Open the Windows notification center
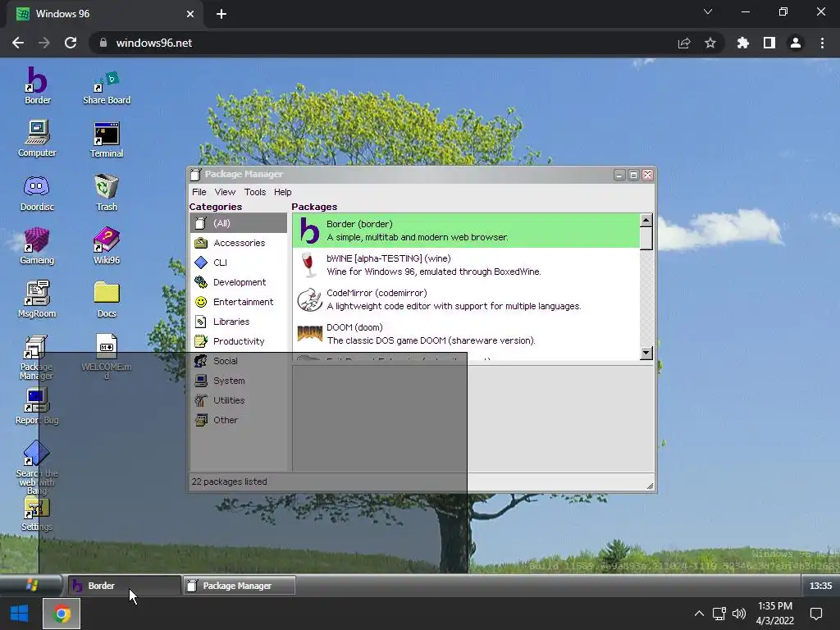Viewport: 840px width, 630px height. click(x=816, y=614)
